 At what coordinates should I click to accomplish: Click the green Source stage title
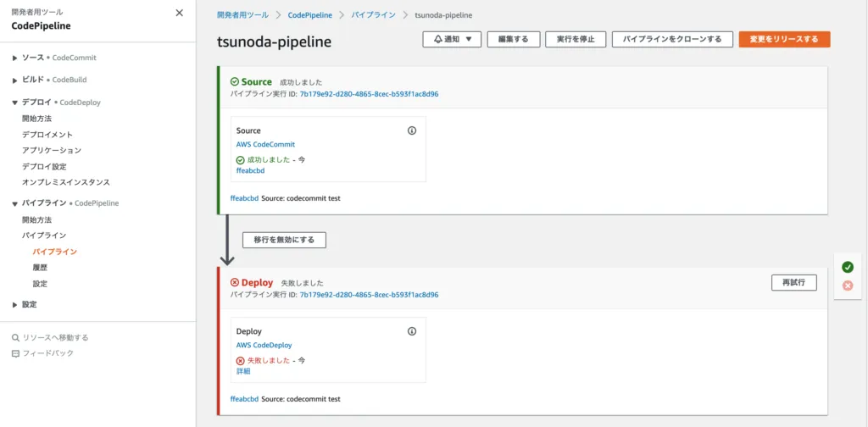[256, 82]
